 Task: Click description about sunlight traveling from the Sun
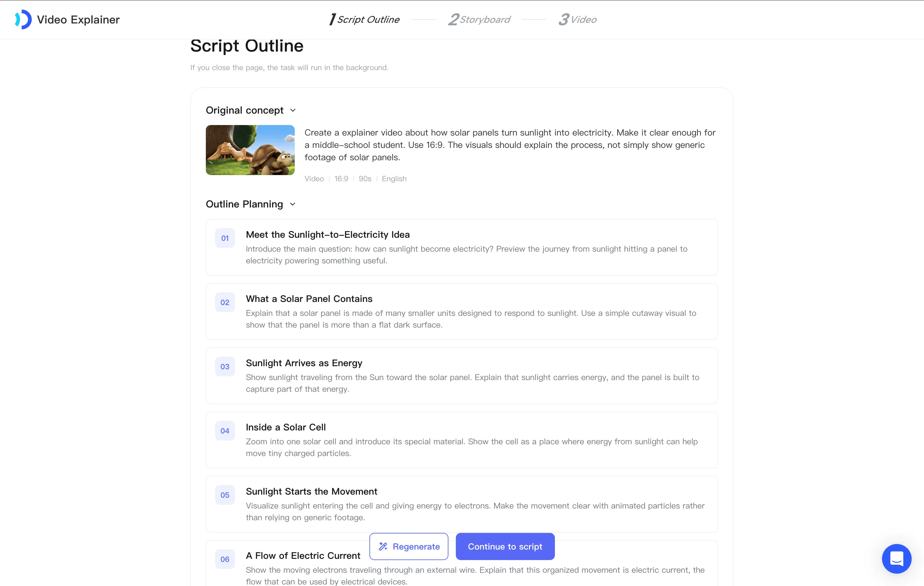[472, 383]
